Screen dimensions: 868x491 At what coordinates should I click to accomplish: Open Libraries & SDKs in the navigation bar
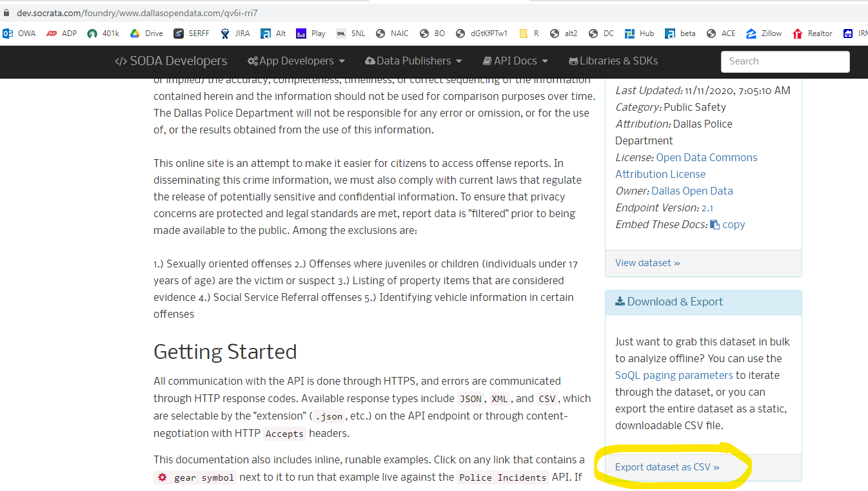point(613,61)
